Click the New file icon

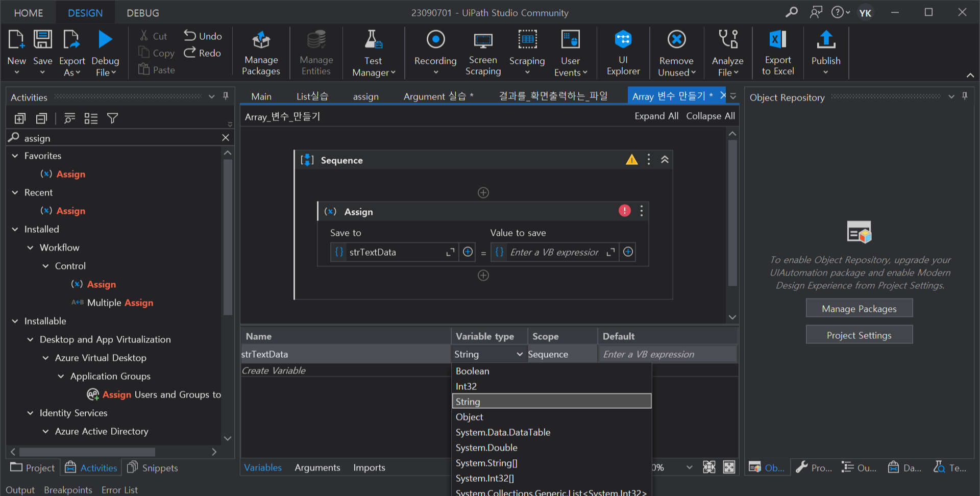point(16,39)
